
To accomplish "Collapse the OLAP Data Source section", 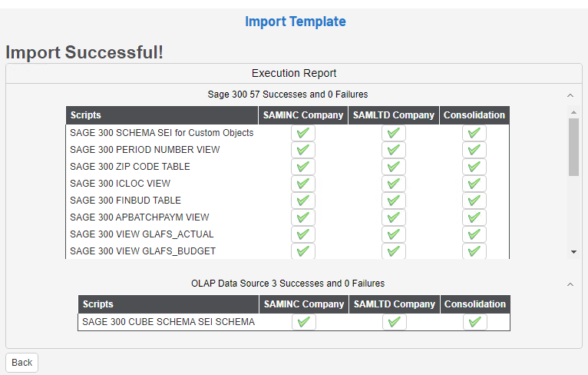I will click(570, 284).
